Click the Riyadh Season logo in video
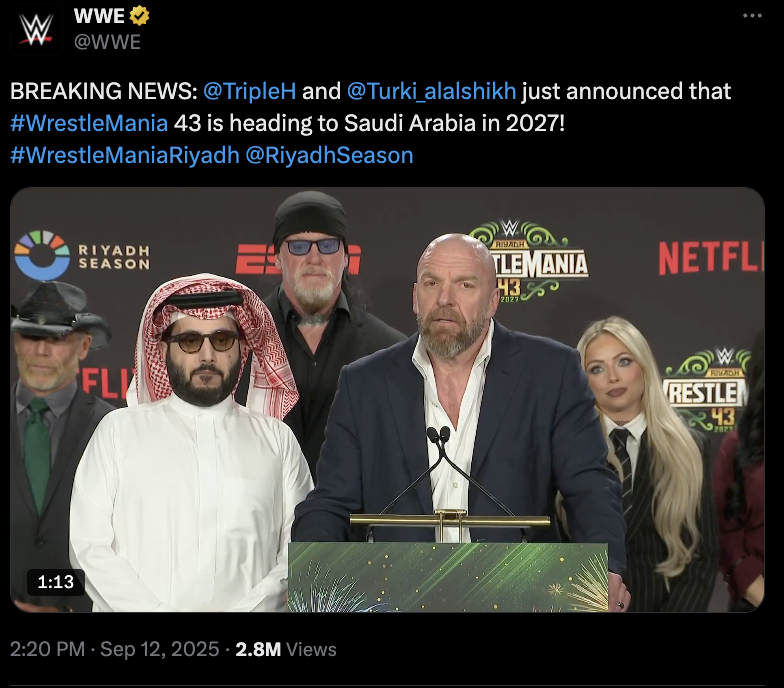Viewport: 784px width, 688px height. [82, 256]
